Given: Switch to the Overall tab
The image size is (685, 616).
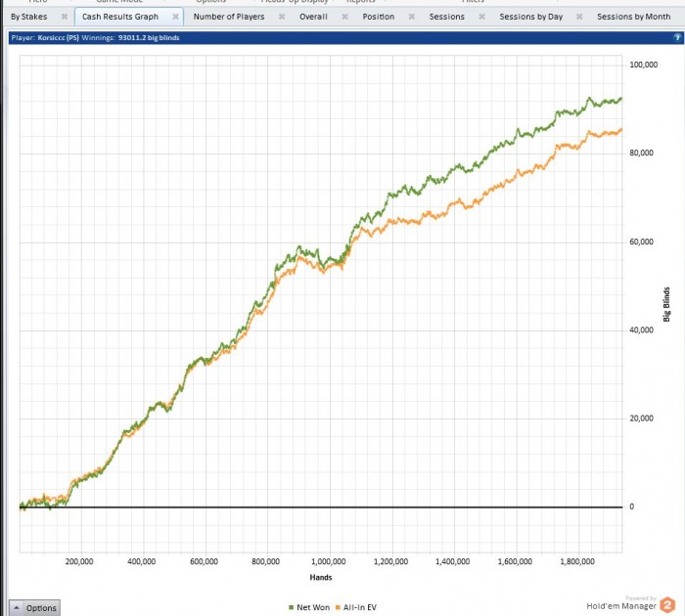Looking at the screenshot, I should coord(313,17).
